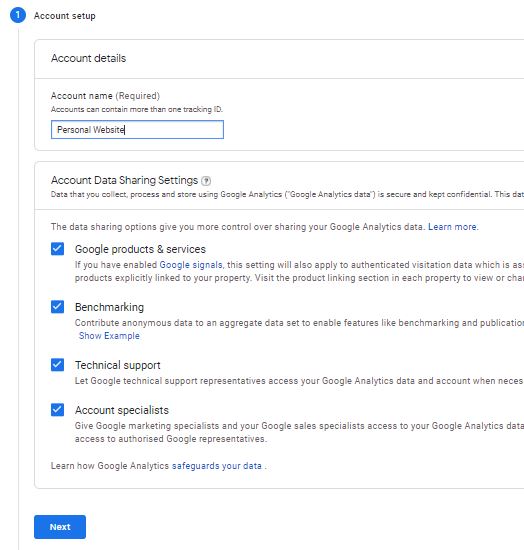The image size is (524, 550).
Task: Click the Benchmarking label text
Action: click(x=109, y=307)
